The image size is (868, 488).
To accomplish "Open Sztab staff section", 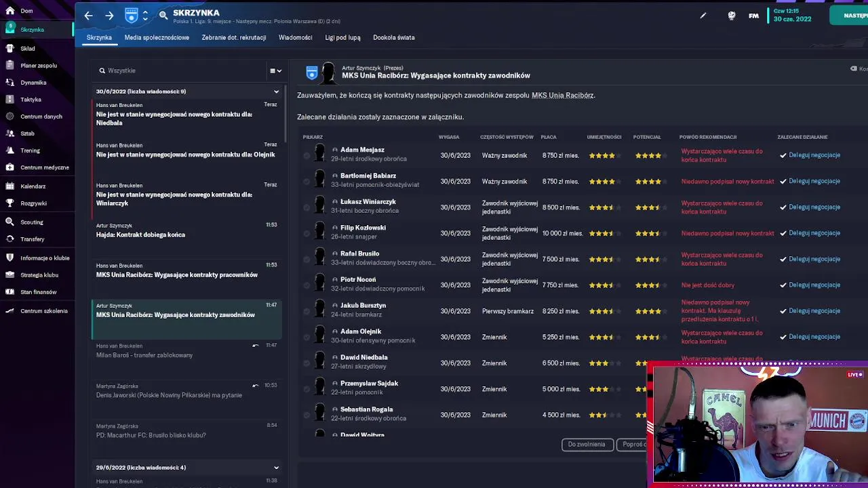I will click(27, 134).
